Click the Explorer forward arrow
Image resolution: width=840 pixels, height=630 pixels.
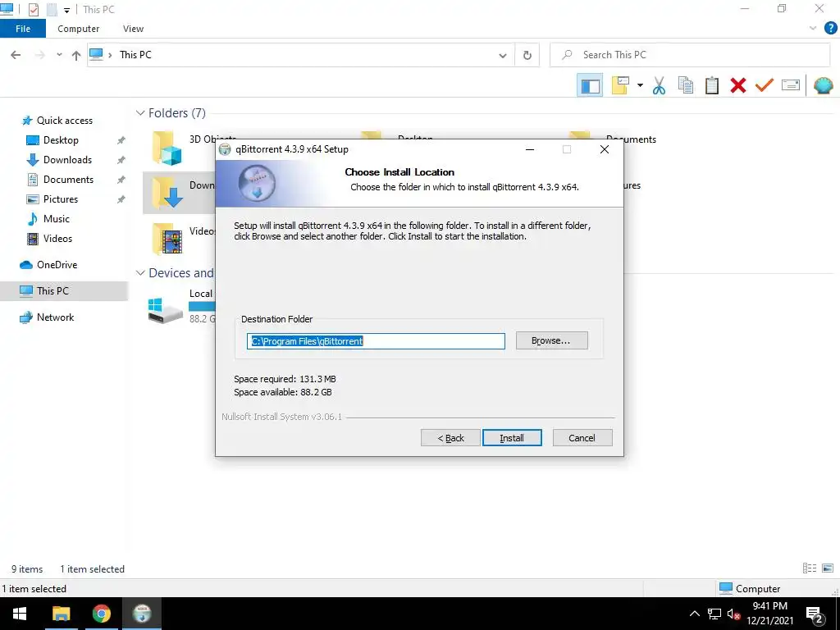(x=39, y=55)
